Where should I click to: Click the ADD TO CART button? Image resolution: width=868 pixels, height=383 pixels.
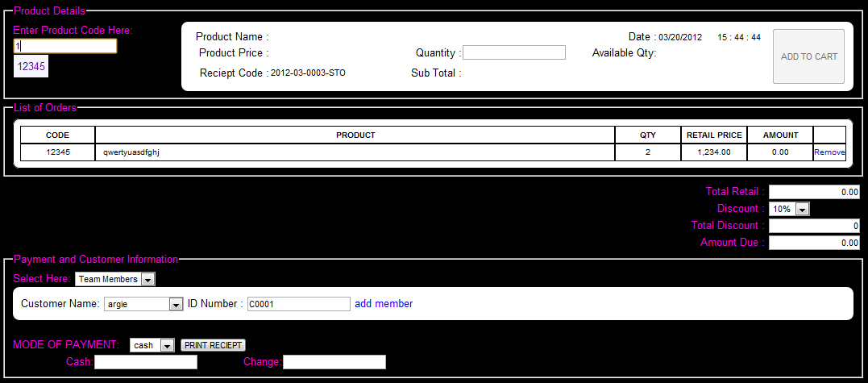coord(809,56)
